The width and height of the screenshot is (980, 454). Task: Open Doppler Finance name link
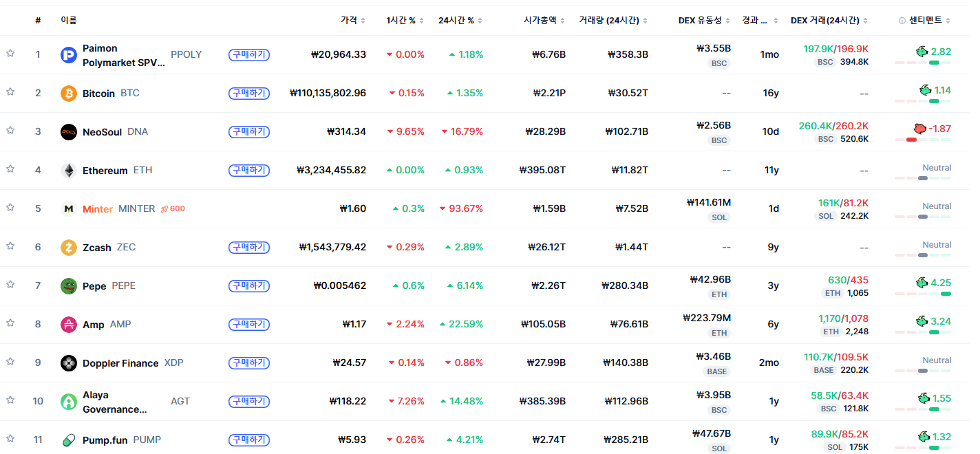click(120, 363)
